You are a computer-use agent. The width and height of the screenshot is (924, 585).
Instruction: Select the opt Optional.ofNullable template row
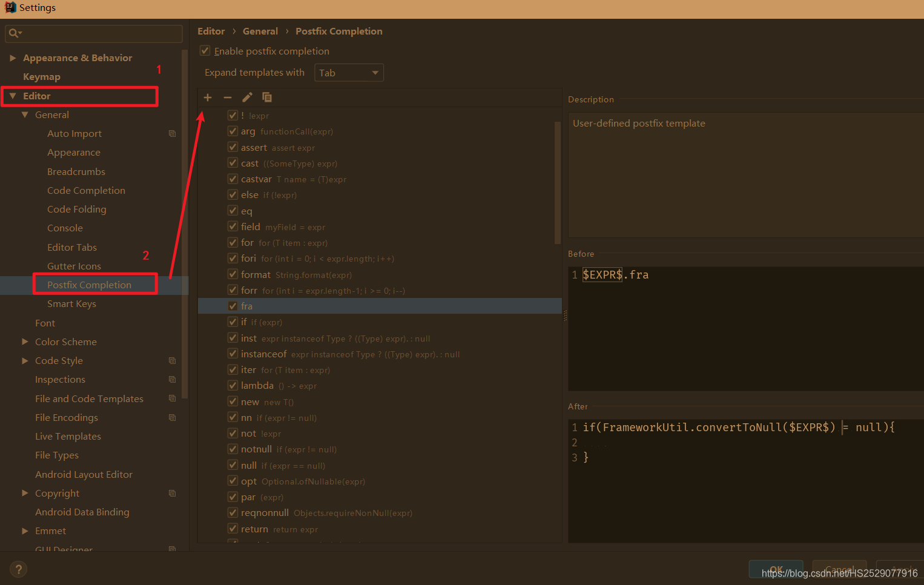tap(380, 481)
